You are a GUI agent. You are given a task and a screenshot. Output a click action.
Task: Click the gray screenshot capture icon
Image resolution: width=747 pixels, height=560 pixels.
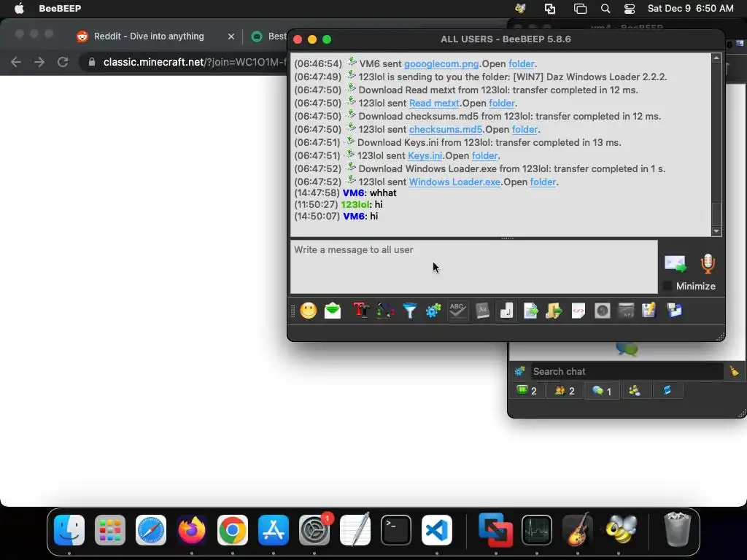602,311
